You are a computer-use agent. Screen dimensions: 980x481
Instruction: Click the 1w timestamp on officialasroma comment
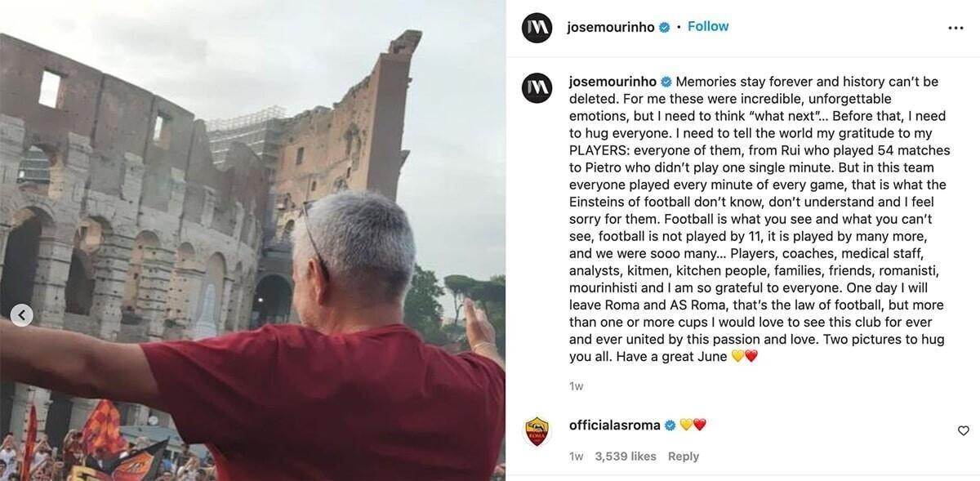(x=576, y=457)
